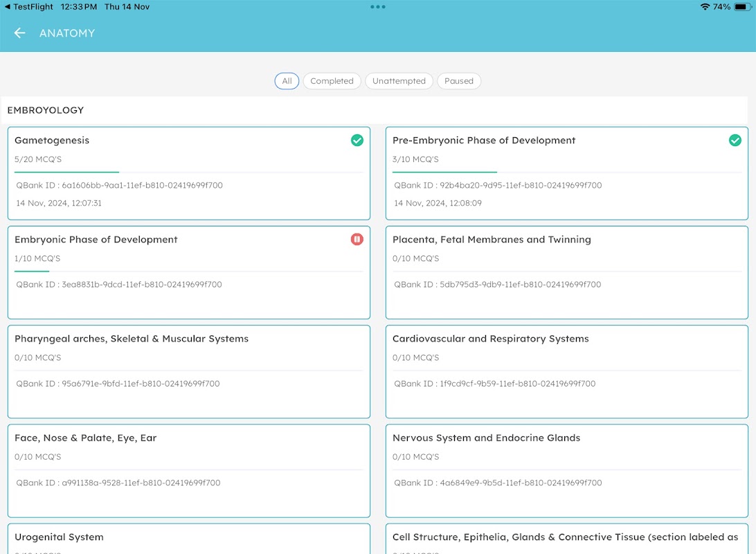Click the green checkmark on Pre-Embryonic Phase card
The height and width of the screenshot is (554, 756).
735,141
